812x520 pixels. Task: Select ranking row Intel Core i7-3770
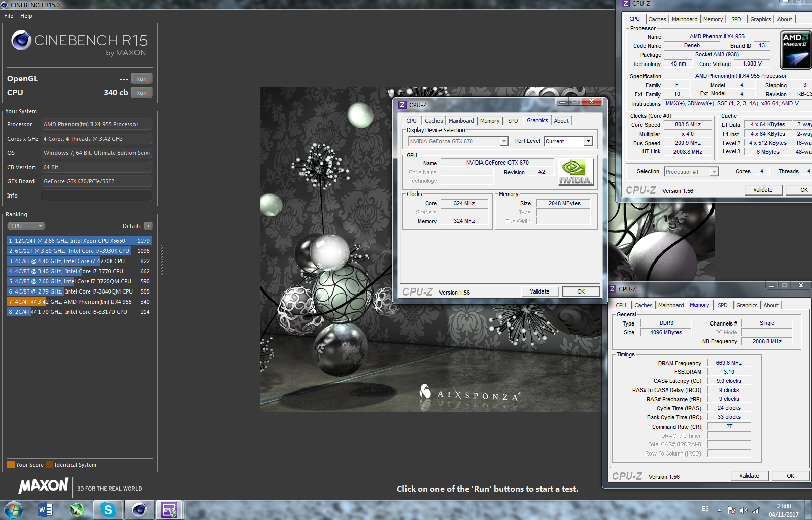80,271
